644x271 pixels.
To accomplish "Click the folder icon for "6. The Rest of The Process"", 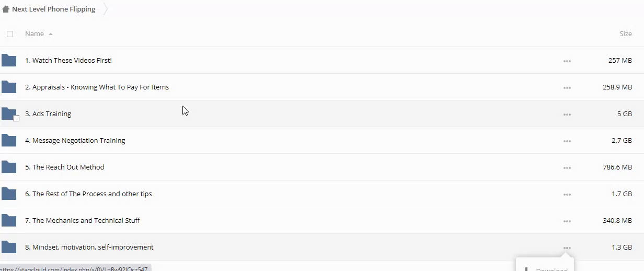I will 9,194.
